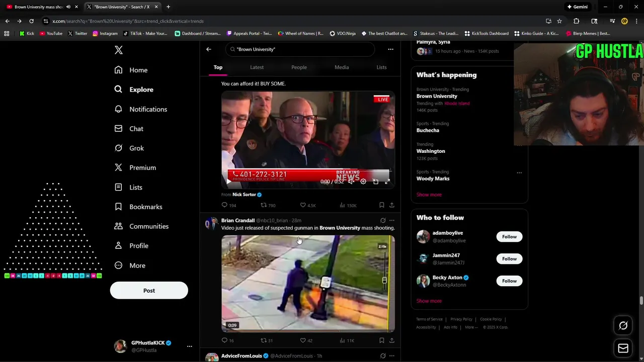Open the floating messages envelope button
The height and width of the screenshot is (362, 644).
click(623, 348)
